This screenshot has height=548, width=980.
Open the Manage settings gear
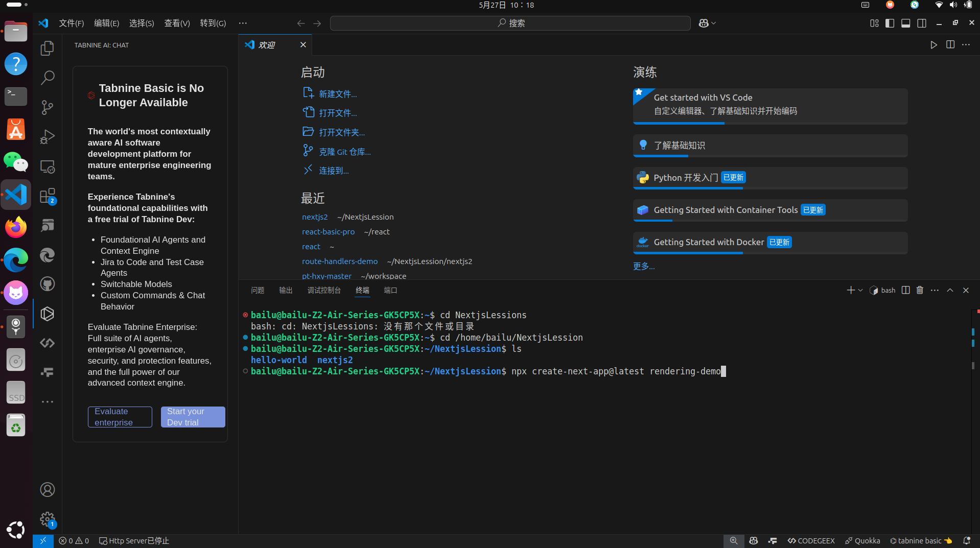48,520
